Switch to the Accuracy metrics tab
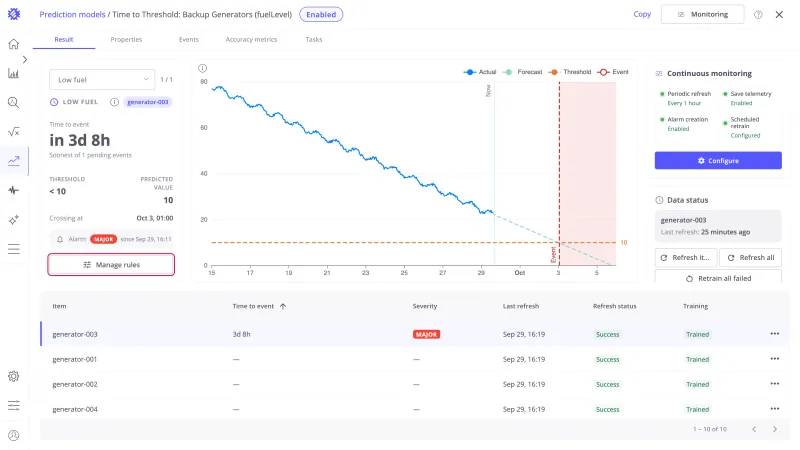The image size is (800, 450). 251,39
